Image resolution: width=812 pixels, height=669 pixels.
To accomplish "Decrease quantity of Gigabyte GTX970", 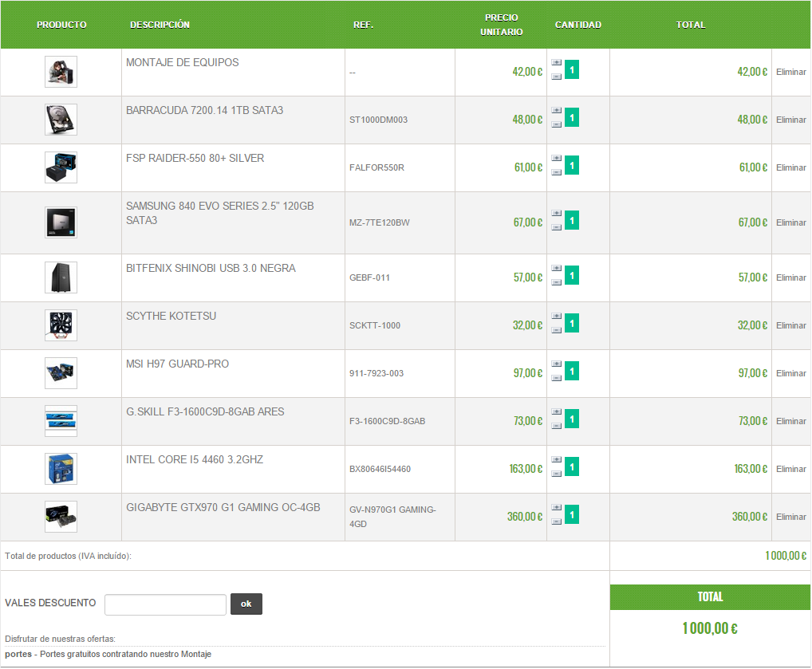I will tap(556, 521).
